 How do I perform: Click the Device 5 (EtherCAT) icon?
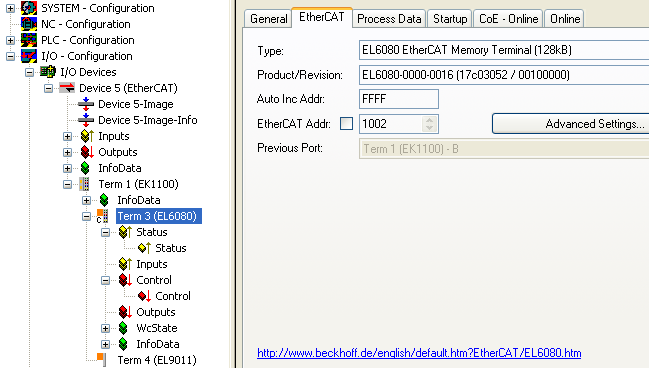pyautogui.click(x=67, y=88)
